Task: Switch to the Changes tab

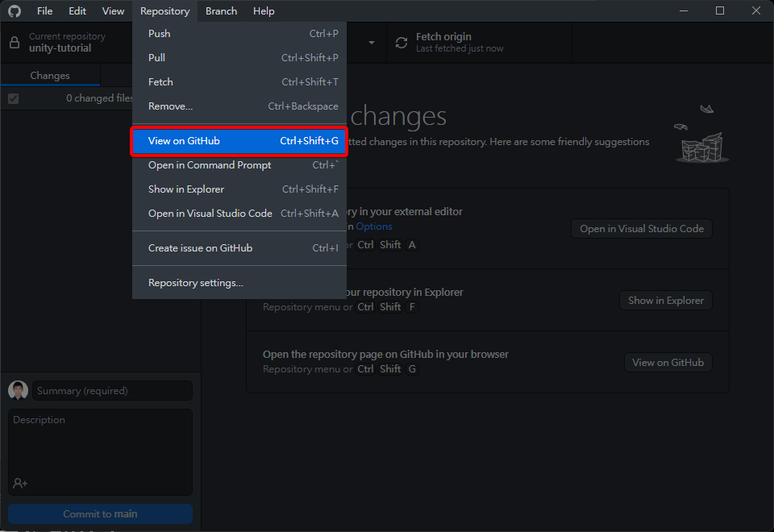Action: tap(50, 76)
